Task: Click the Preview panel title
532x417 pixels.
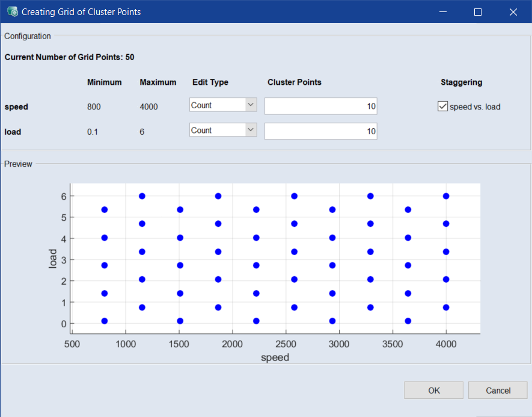Action: tap(18, 164)
